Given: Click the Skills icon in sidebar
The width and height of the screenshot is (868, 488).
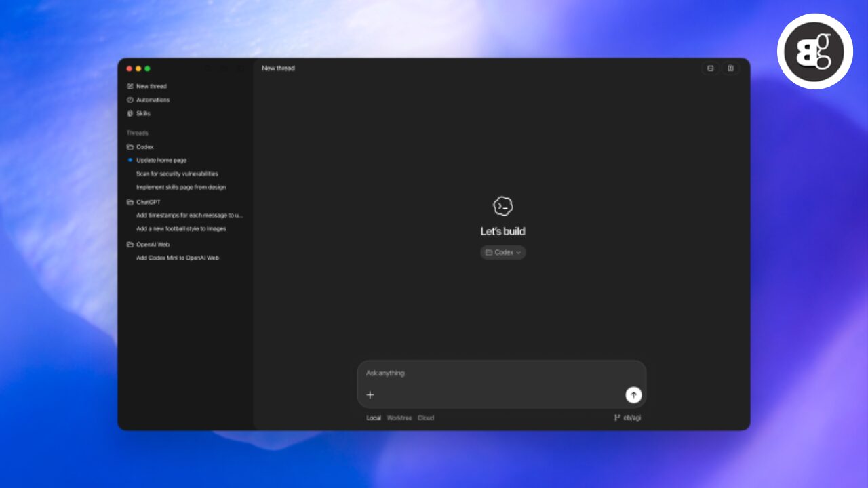Looking at the screenshot, I should pos(130,114).
